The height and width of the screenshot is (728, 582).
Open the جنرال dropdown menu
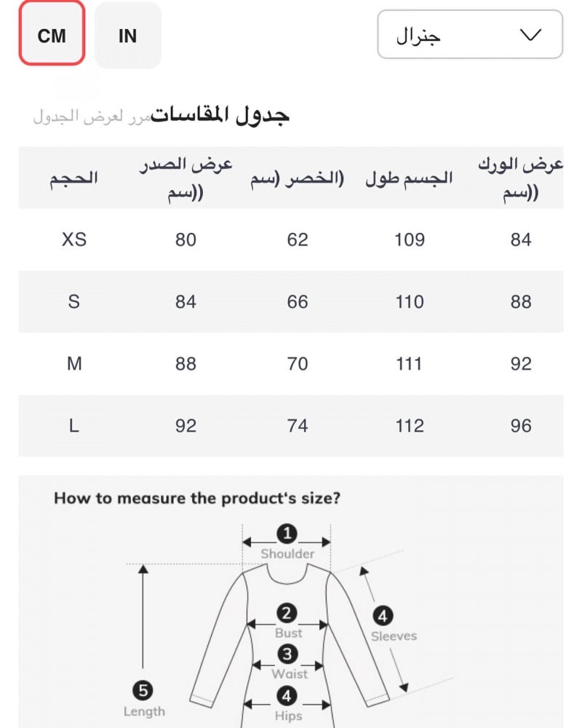[469, 34]
